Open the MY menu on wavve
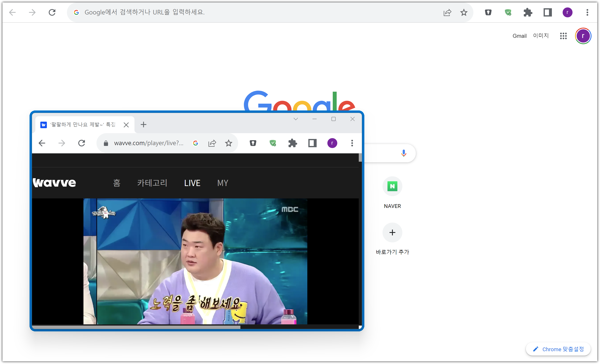Screen dimensions: 600x364 click(223, 183)
